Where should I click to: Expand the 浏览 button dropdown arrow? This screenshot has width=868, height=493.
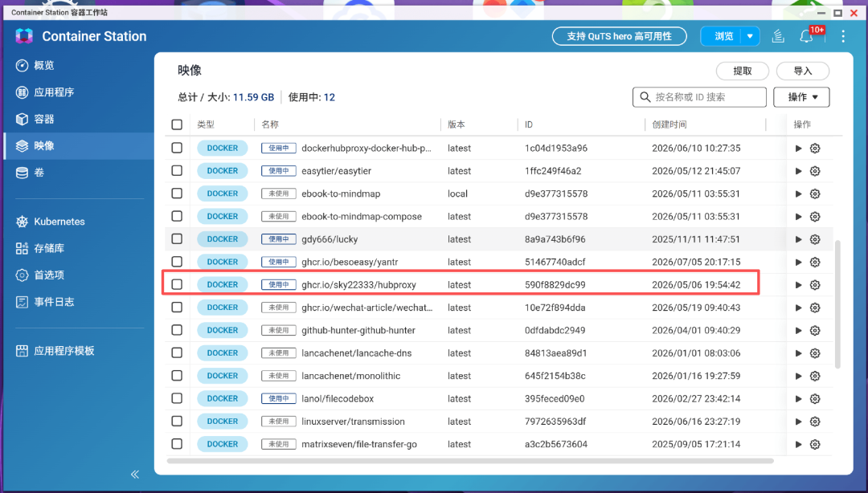[750, 36]
